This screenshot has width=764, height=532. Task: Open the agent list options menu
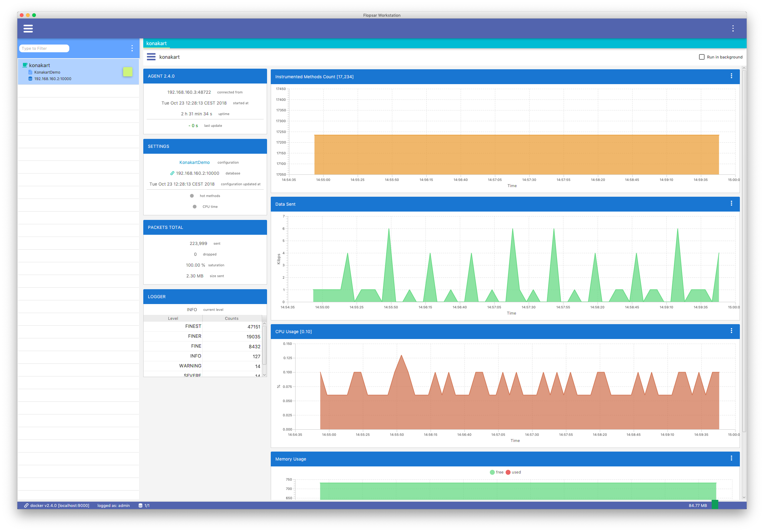coord(132,48)
